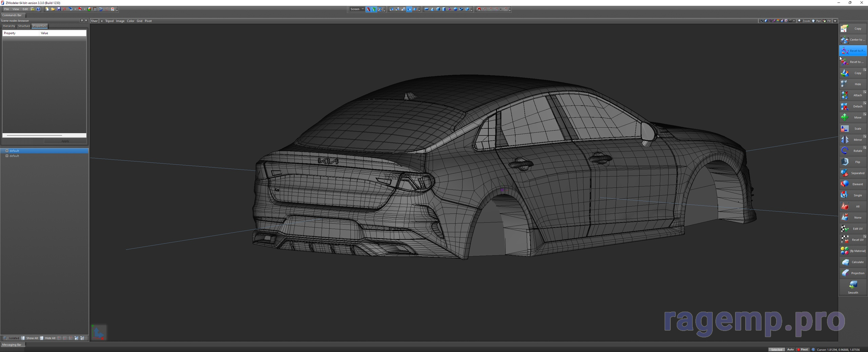Expand the primitives toolbar overflow arrow
868x352 pixels.
click(471, 10)
